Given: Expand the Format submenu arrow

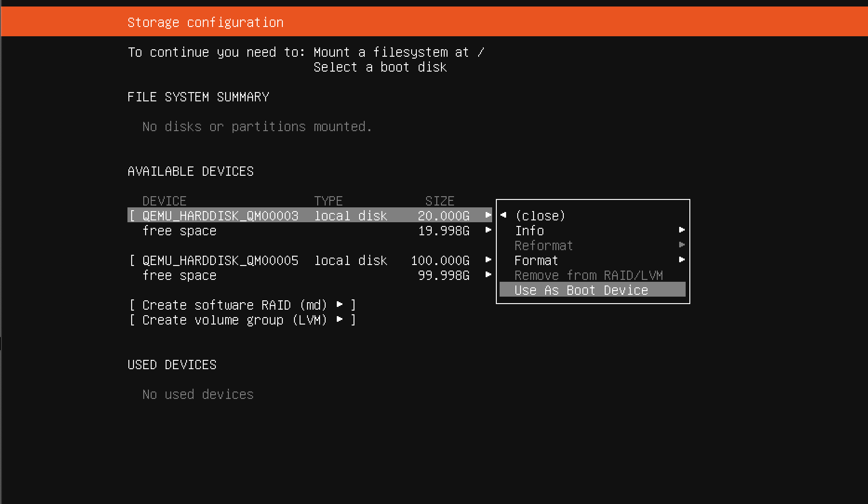Looking at the screenshot, I should point(682,260).
